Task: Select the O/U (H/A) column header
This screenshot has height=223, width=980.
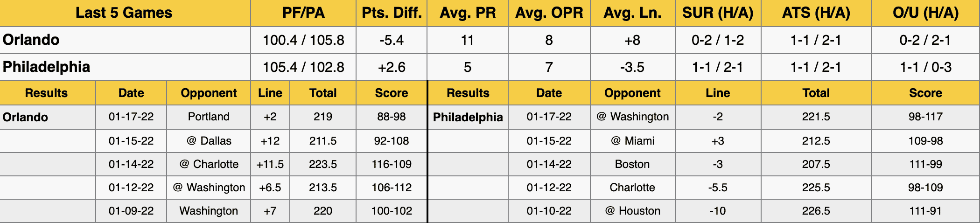Action: click(x=926, y=13)
